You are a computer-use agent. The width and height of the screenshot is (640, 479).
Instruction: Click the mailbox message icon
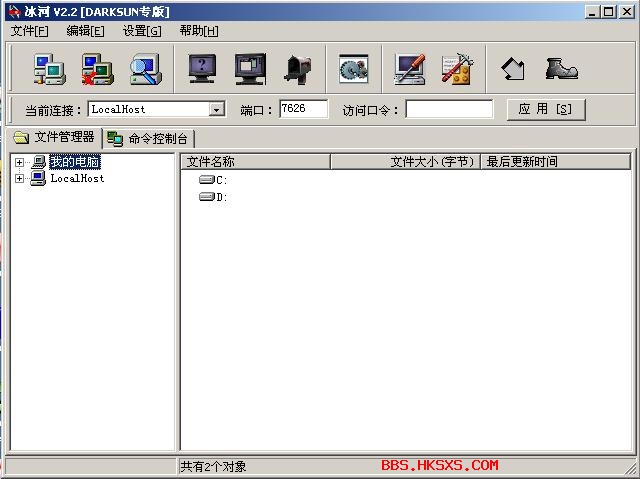coord(298,69)
